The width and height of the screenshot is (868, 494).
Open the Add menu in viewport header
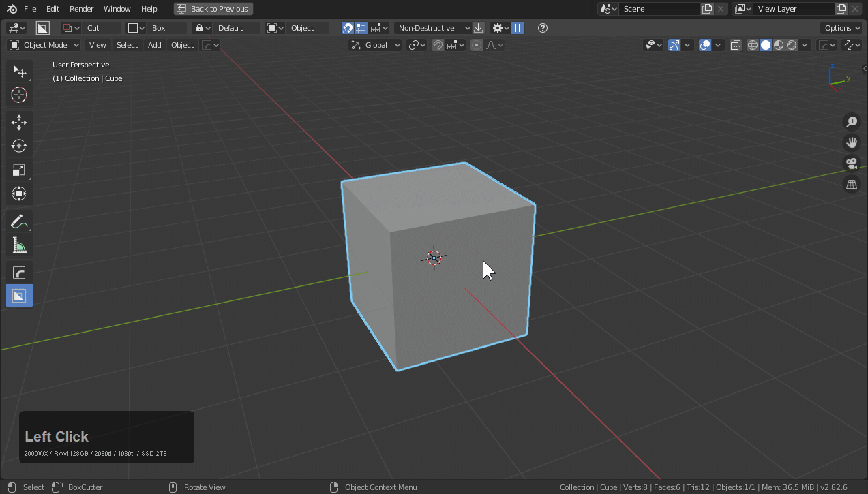coord(155,45)
